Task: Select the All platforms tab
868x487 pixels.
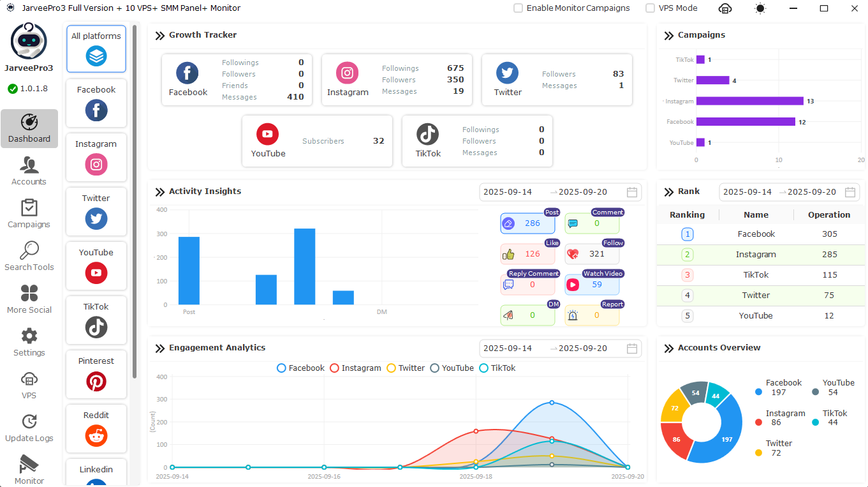Action: (96, 49)
